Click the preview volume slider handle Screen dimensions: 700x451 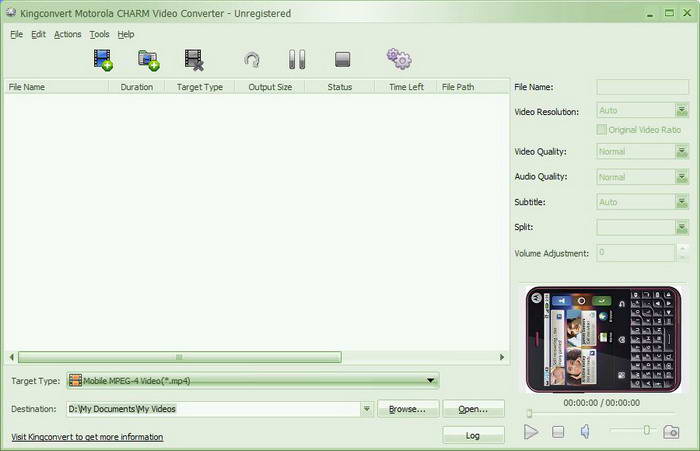pyautogui.click(x=646, y=430)
